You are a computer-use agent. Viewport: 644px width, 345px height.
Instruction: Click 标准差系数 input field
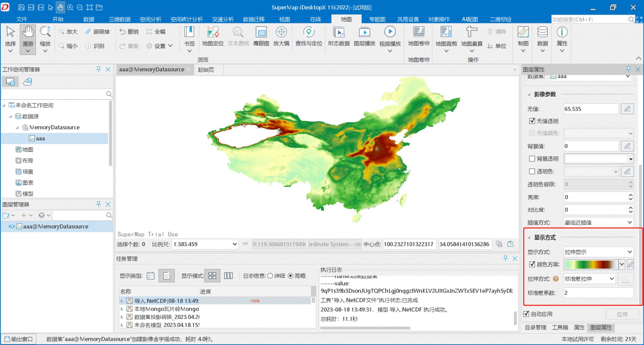coord(599,293)
